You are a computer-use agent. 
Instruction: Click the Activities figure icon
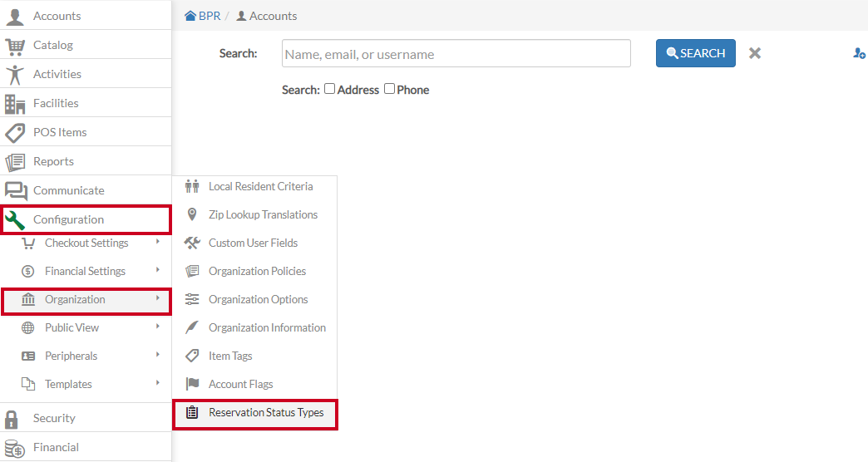coord(15,75)
